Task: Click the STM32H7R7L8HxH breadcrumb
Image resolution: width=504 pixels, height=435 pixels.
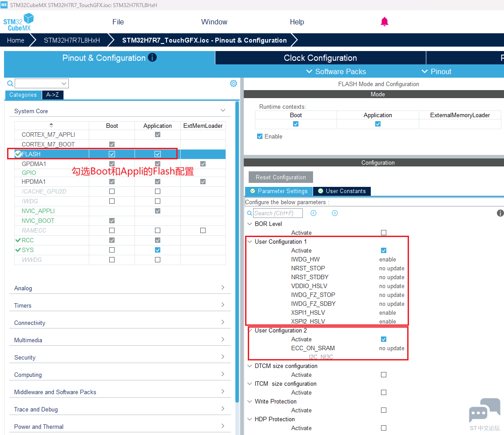Action: (x=71, y=40)
